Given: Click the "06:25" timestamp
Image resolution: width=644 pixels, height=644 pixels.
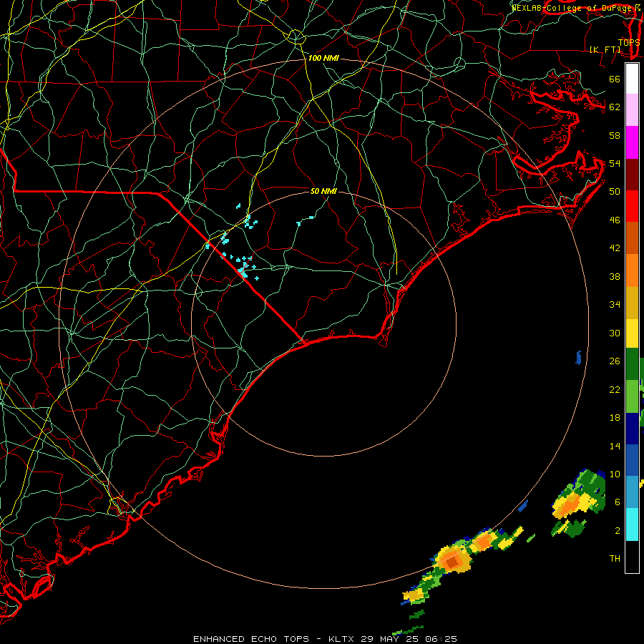Looking at the screenshot, I should pyautogui.click(x=441, y=639).
